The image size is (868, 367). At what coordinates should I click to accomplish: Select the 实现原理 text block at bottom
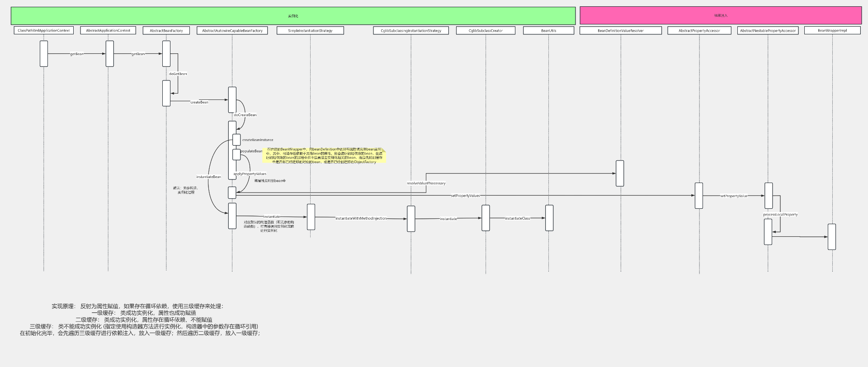pos(140,320)
